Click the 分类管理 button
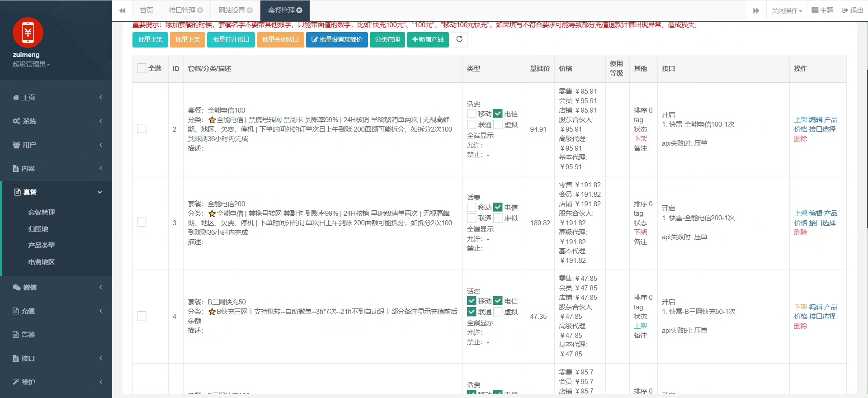Viewport: 868px width, 398px height. (x=387, y=39)
